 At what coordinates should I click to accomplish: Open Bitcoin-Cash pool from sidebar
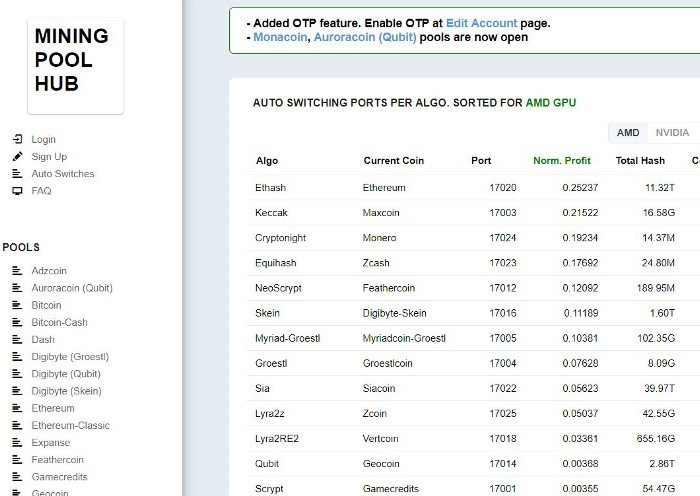(61, 323)
